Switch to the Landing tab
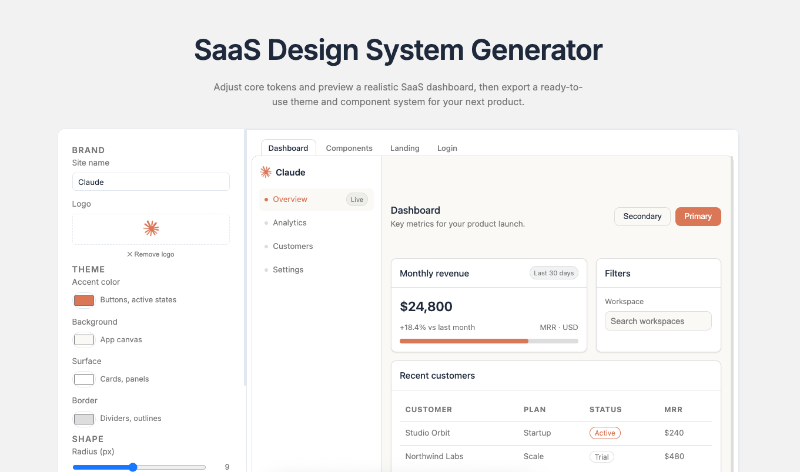The image size is (800, 472). pos(405,148)
